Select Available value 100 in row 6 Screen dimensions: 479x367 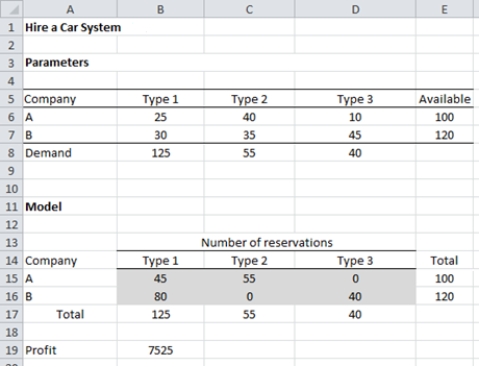444,117
